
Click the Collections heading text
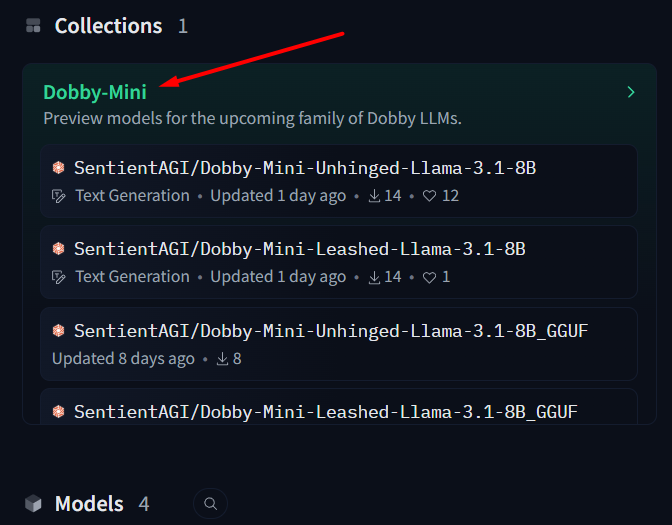108,26
